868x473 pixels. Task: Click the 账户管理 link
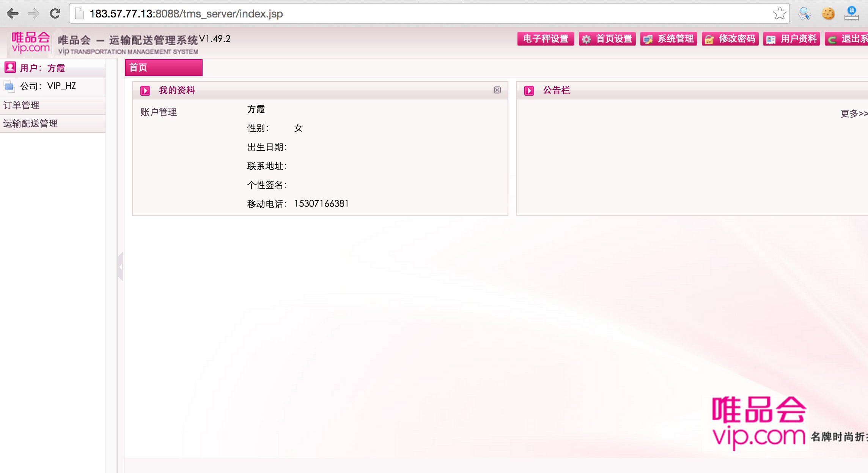click(159, 112)
